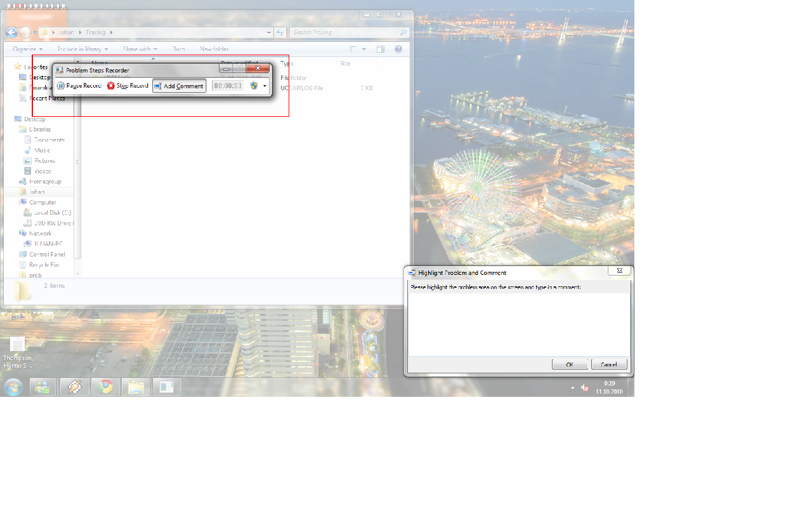812x508 pixels.
Task: Open the recorder's help shield icon
Action: (x=254, y=86)
